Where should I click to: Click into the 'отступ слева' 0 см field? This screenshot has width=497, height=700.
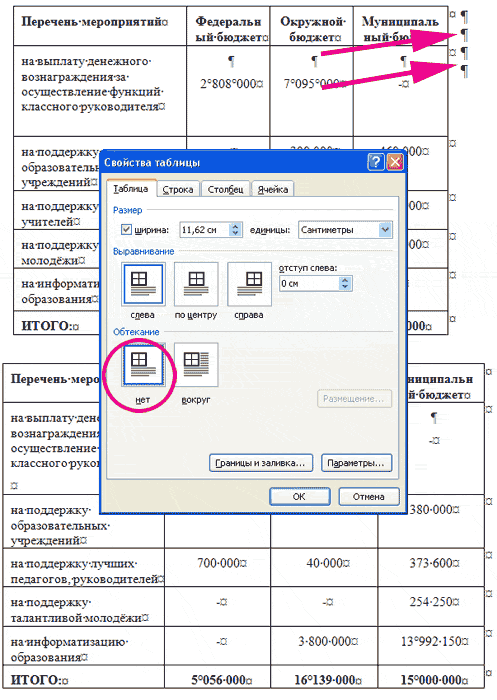pos(309,283)
